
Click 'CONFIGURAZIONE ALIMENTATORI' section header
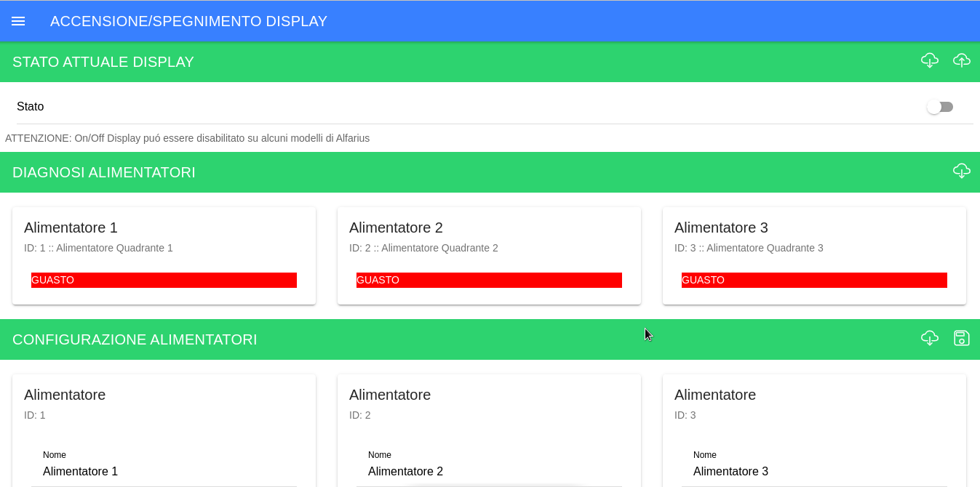click(135, 339)
